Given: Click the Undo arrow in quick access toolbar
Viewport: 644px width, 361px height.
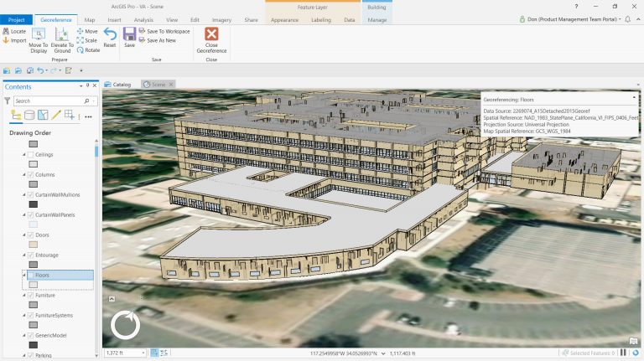Looking at the screenshot, I should [40, 70].
